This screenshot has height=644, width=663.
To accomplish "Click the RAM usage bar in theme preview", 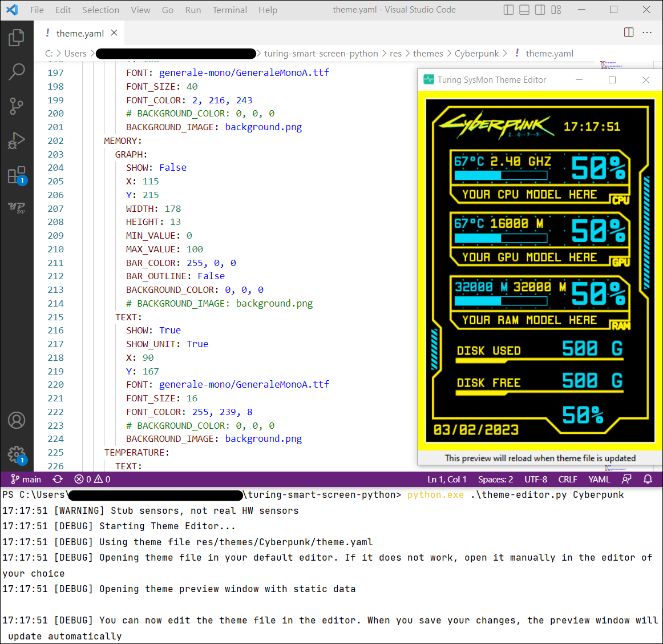I will 500,301.
